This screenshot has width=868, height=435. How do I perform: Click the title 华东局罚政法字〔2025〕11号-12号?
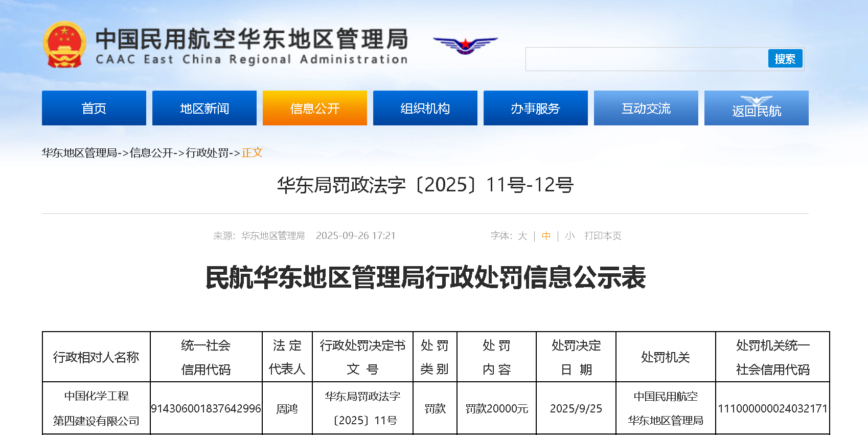pyautogui.click(x=425, y=185)
